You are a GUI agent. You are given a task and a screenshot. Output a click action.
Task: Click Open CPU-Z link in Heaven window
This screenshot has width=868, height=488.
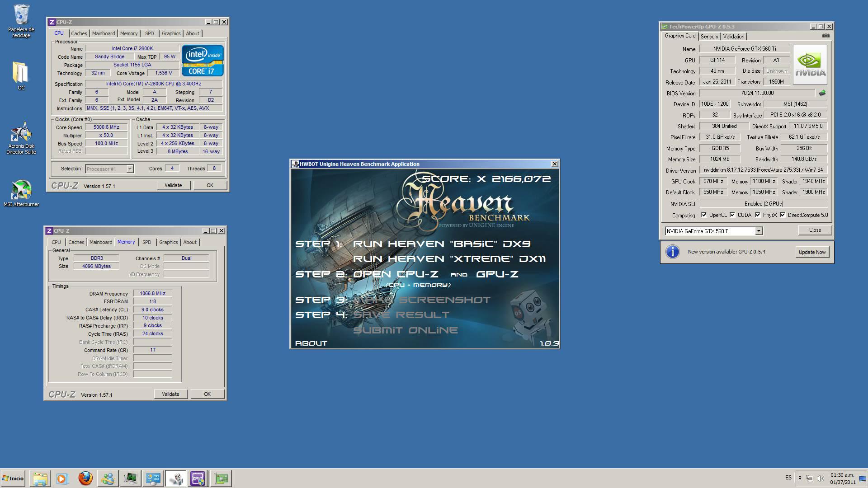coord(396,274)
